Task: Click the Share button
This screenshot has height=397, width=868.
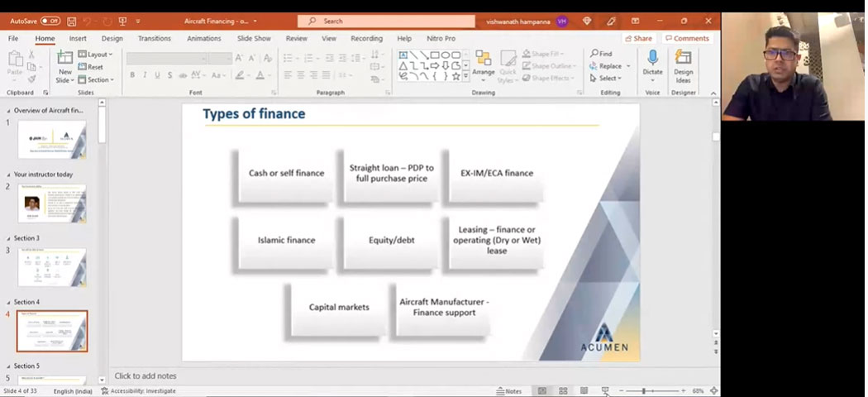Action: (638, 38)
